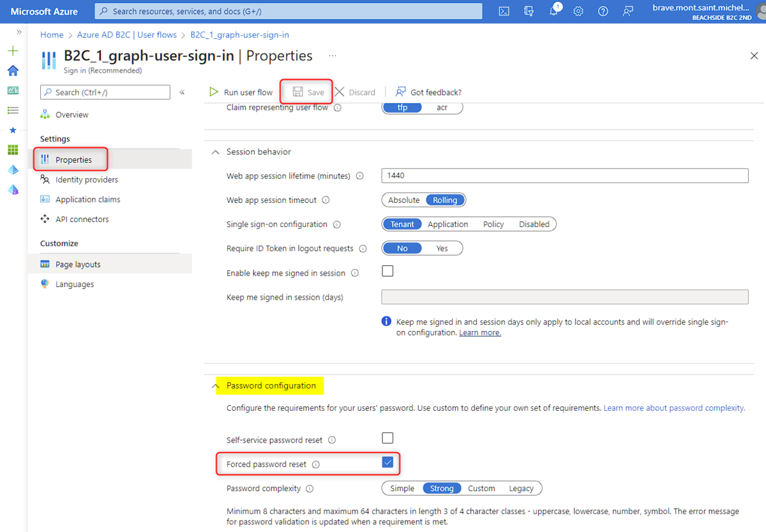Select Application single sign-on option
This screenshot has height=532, width=766.
tap(448, 225)
